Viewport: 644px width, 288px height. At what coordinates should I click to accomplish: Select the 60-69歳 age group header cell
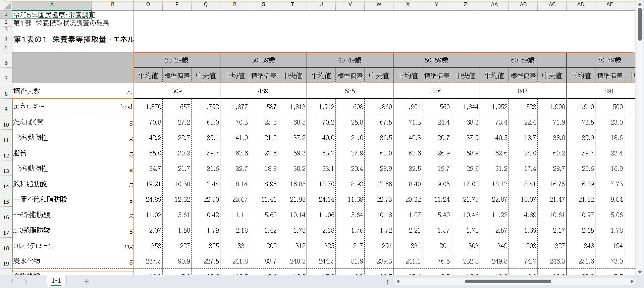click(x=523, y=60)
